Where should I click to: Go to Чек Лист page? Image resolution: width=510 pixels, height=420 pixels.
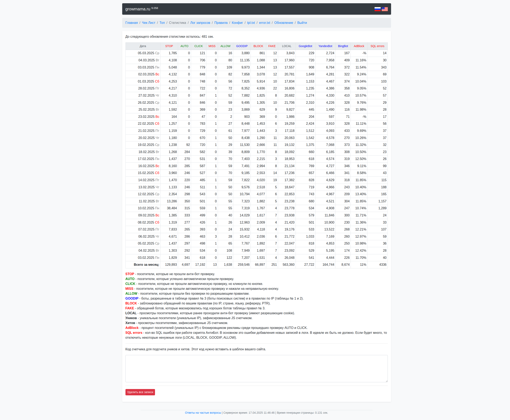[x=148, y=23]
